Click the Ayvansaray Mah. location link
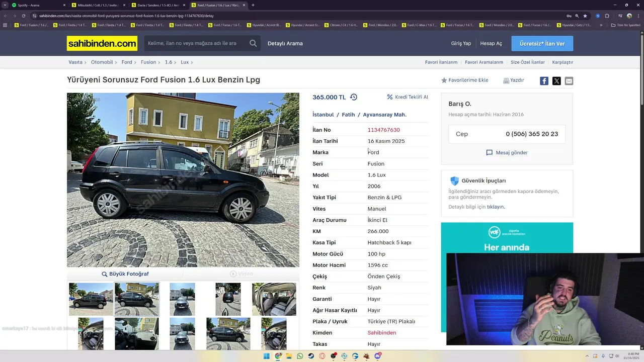 [x=385, y=115]
